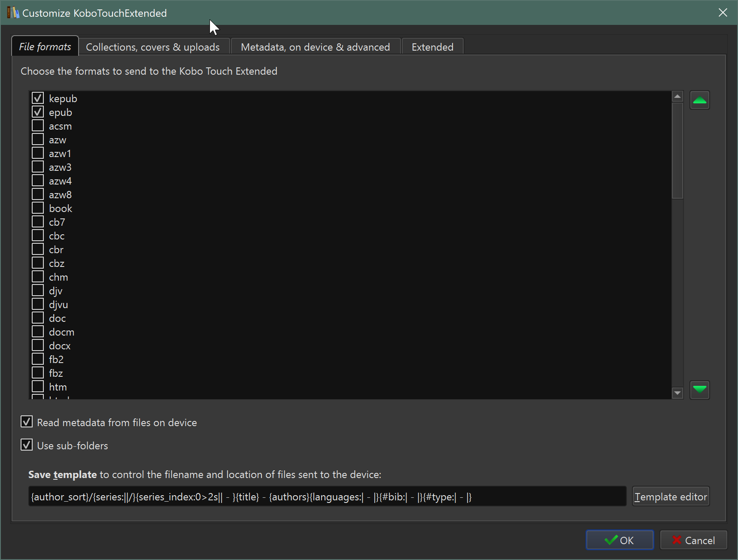Enable the cbr format checkbox
This screenshot has height=560, width=738.
coord(38,249)
